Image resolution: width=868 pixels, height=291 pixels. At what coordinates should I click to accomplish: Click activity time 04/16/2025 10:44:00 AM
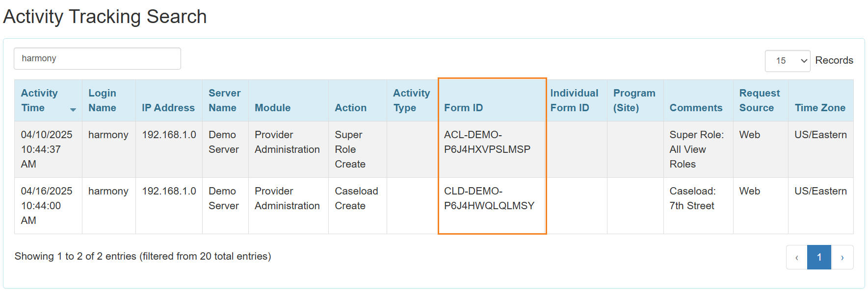coord(47,206)
